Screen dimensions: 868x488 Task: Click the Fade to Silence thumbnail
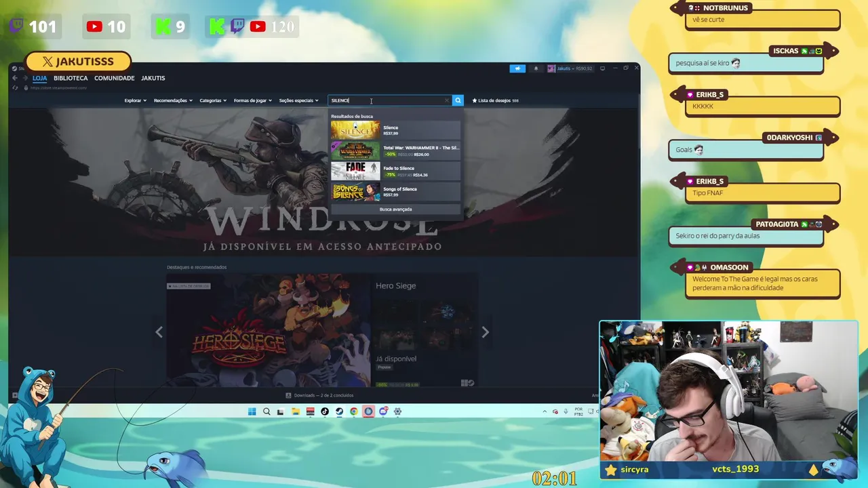tap(355, 171)
